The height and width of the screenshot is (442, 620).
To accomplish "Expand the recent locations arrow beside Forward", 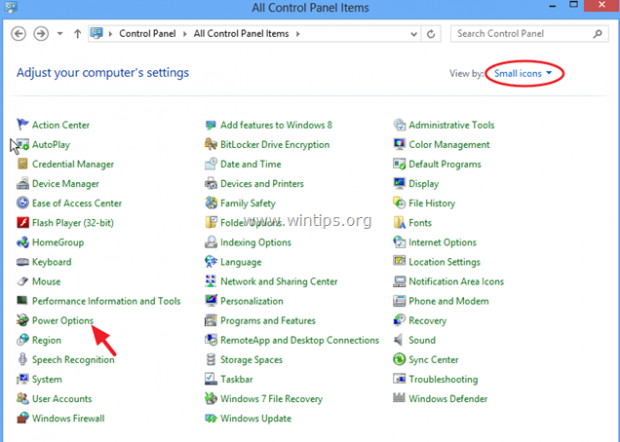I will tap(61, 34).
